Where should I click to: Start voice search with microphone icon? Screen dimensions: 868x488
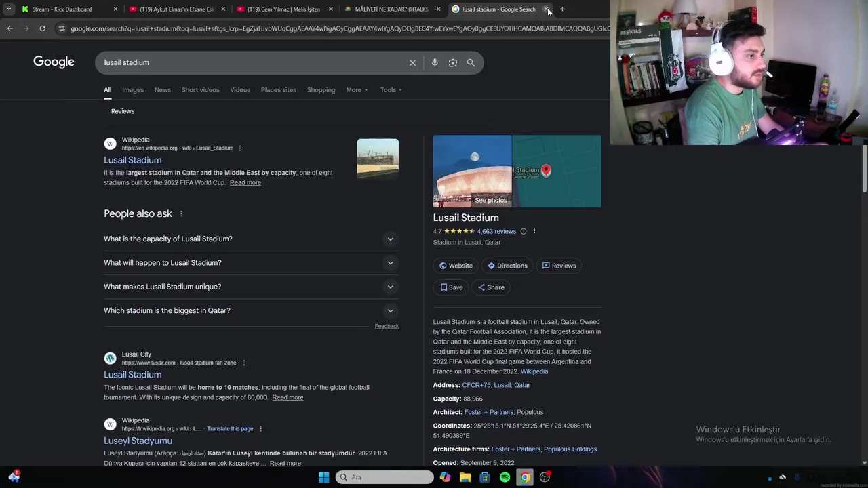pos(435,62)
